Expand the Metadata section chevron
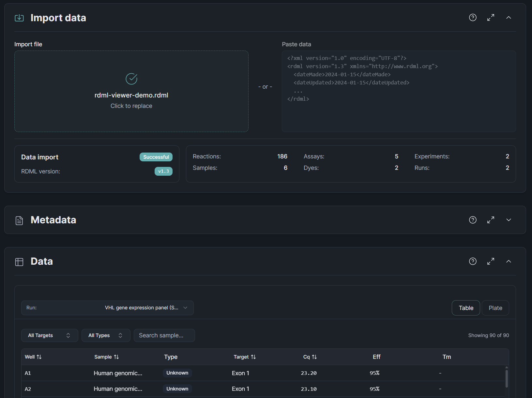 click(x=509, y=220)
